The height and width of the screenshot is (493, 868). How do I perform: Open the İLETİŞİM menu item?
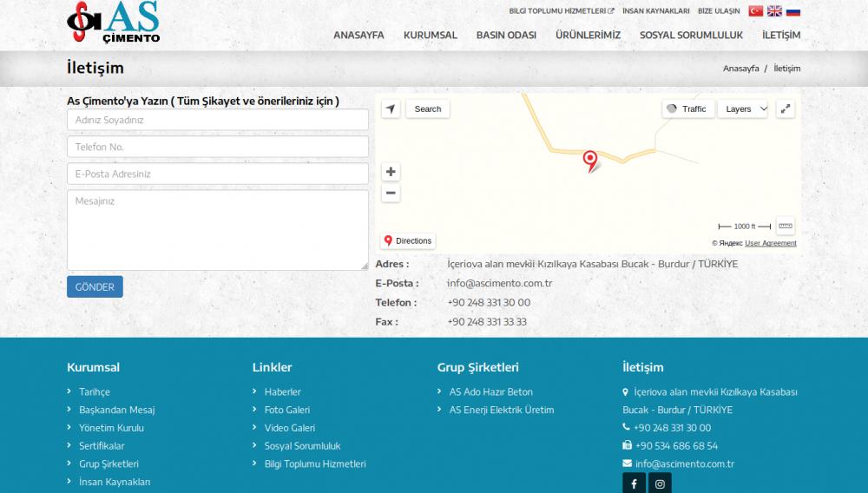781,35
